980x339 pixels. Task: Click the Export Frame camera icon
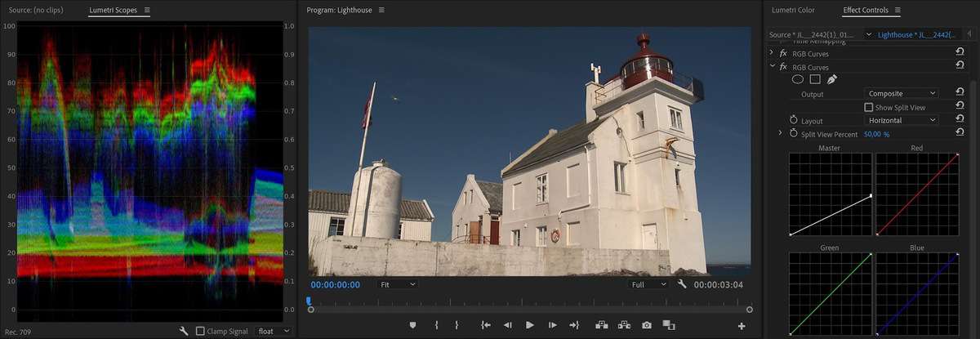coord(647,325)
